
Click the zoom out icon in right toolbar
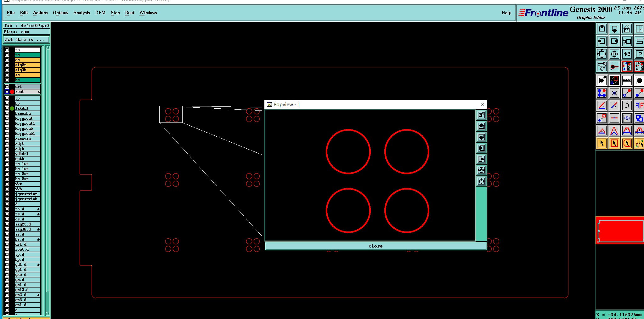614,54
